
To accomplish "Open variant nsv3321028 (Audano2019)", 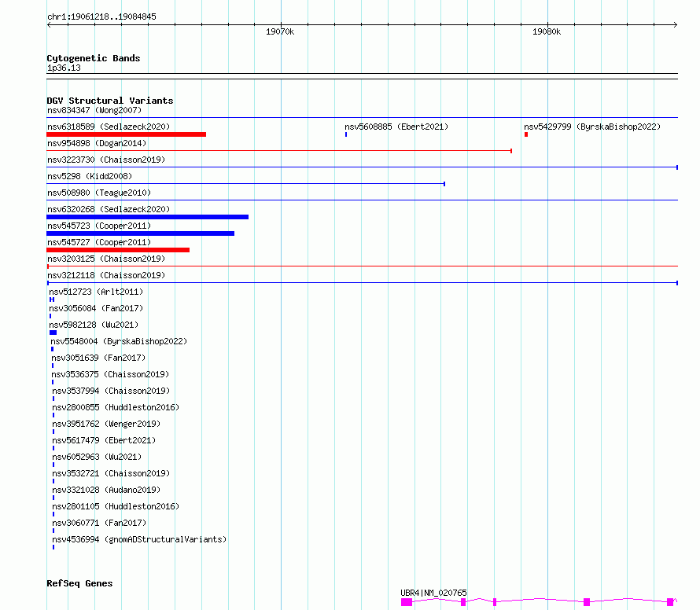I will click(106, 490).
